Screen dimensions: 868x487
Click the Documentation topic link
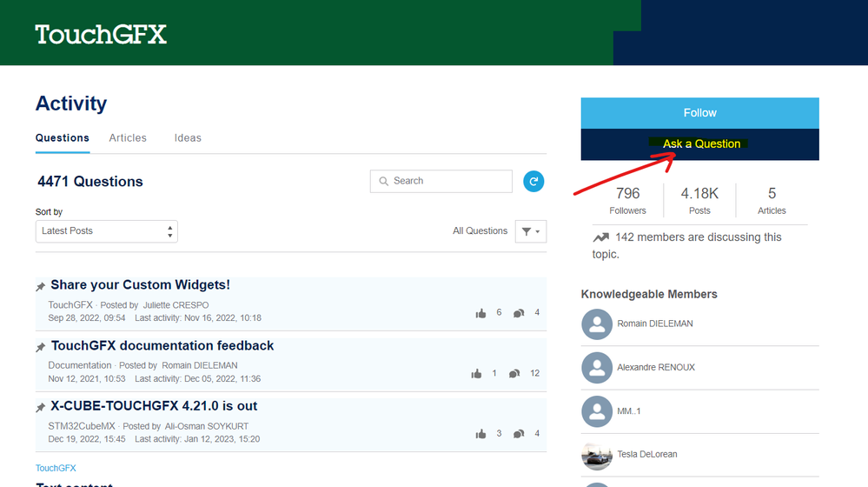coord(80,365)
